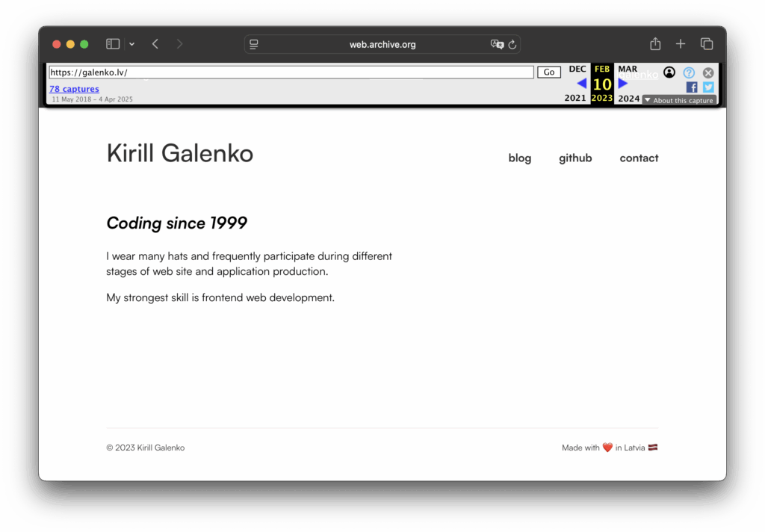Open the 78 captures link
Image resolution: width=765 pixels, height=532 pixels.
point(74,89)
